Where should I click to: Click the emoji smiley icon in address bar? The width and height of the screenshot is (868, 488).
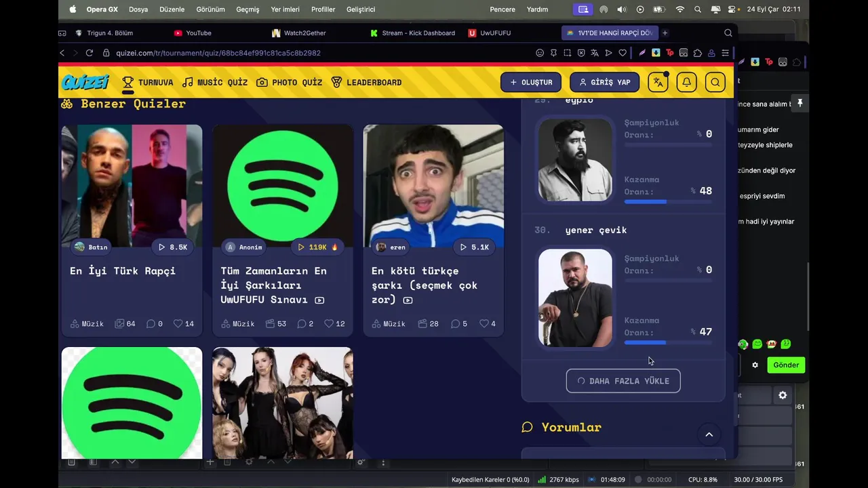[540, 53]
